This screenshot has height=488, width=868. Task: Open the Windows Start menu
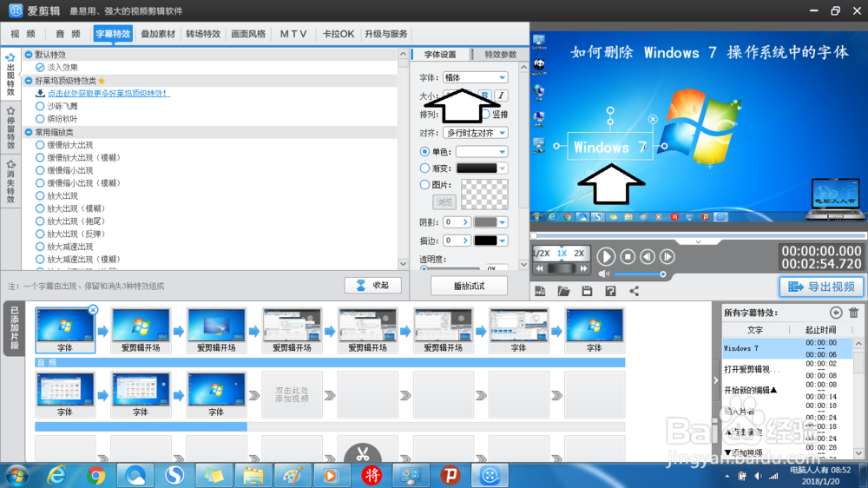tap(17, 475)
